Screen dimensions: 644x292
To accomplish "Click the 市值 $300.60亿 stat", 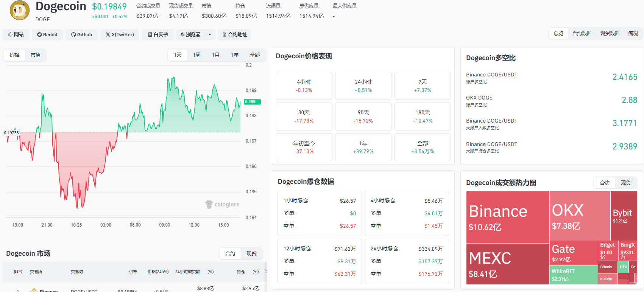I will (x=214, y=11).
